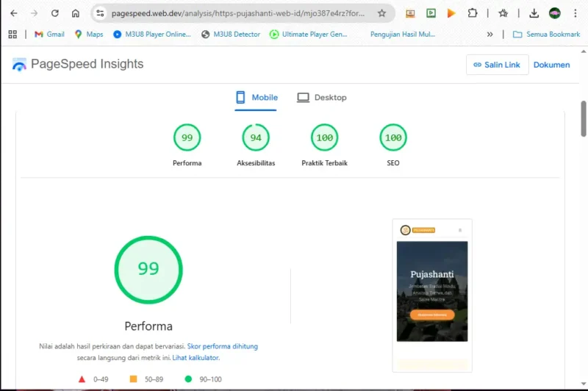View site information icon in address bar
588x391 pixels.
[x=100, y=13]
